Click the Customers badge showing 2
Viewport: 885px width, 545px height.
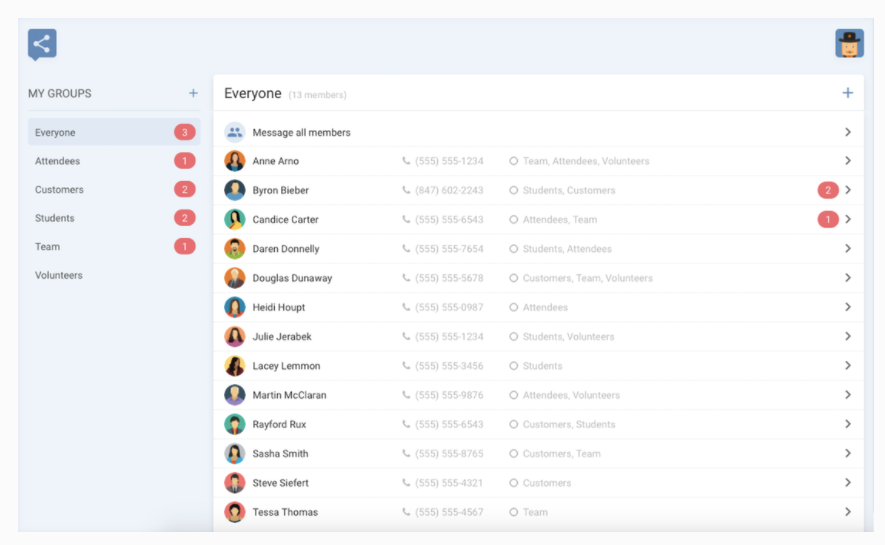(x=185, y=190)
